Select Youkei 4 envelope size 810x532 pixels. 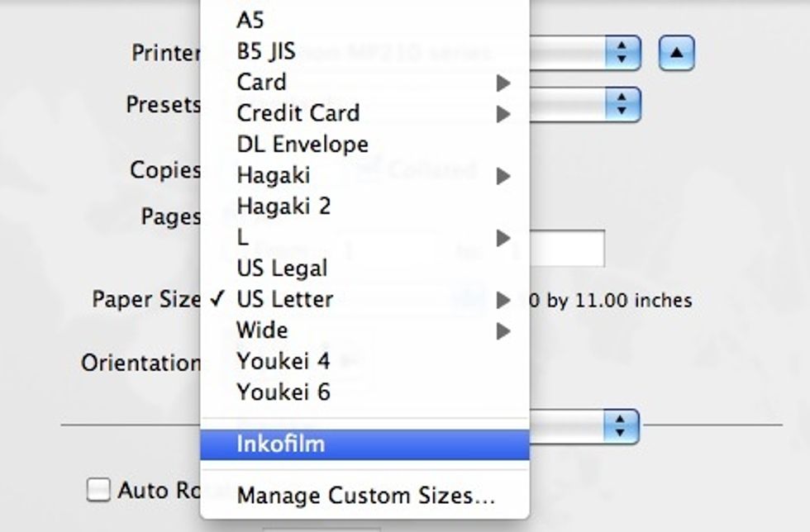tap(283, 361)
